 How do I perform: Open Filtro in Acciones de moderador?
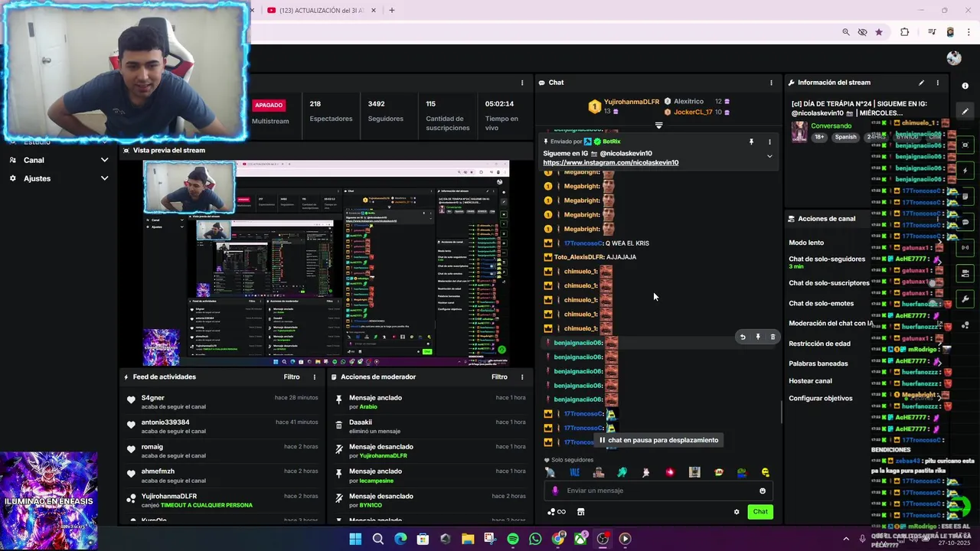499,377
